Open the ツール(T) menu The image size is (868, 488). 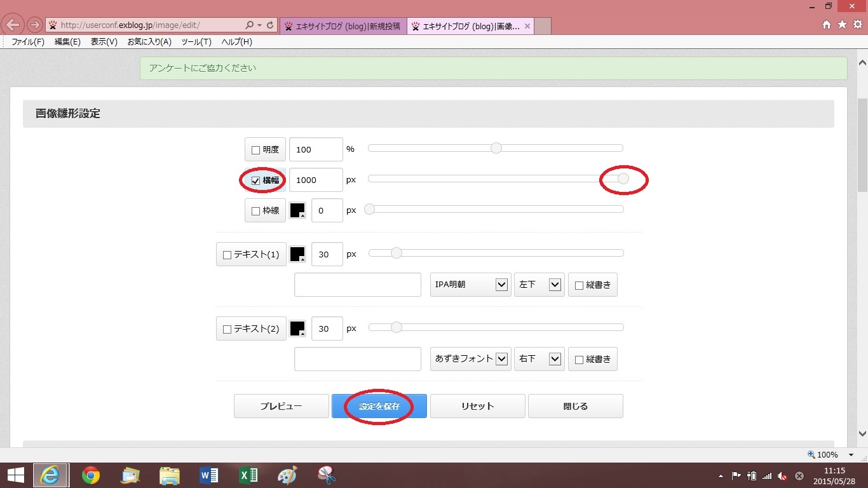coord(196,42)
